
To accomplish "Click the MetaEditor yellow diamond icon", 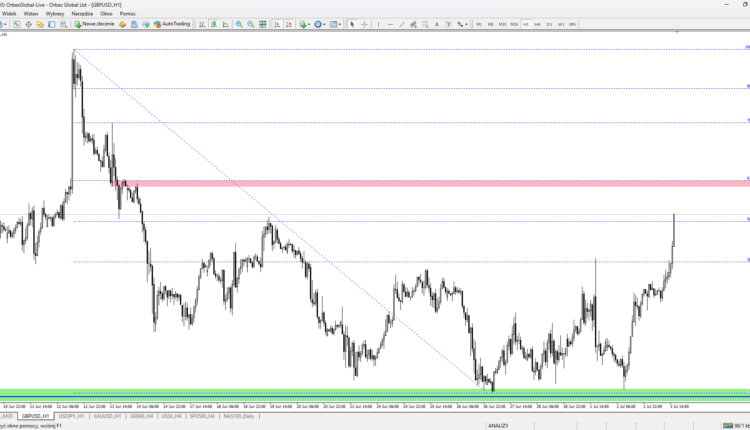I will coord(122,24).
